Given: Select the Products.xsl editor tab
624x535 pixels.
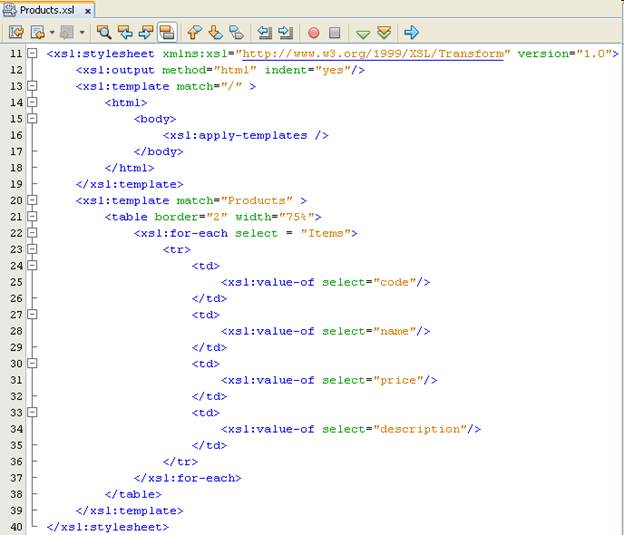Looking at the screenshot, I should (x=47, y=10).
